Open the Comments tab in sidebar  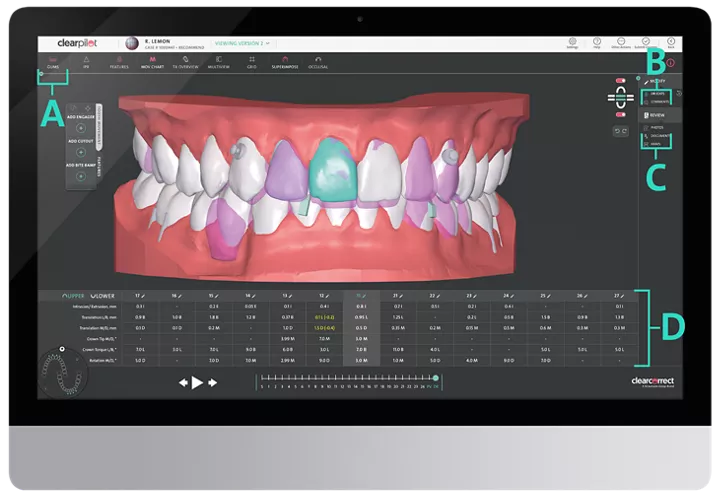pyautogui.click(x=659, y=101)
